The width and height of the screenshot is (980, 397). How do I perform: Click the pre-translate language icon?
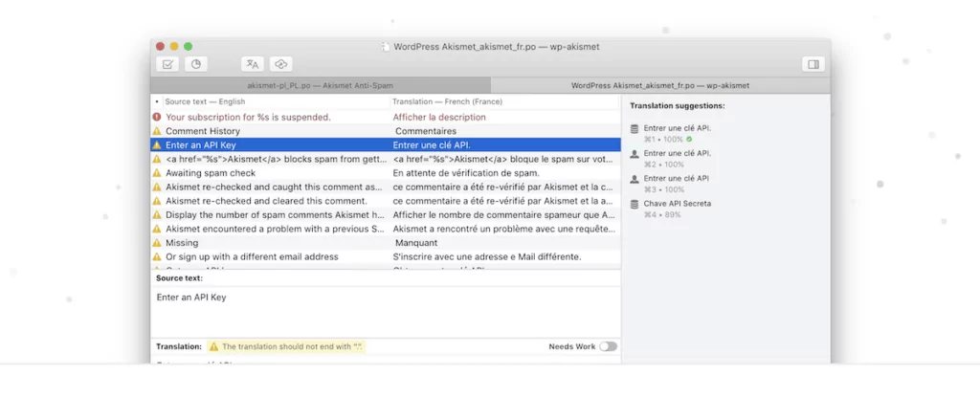tap(253, 64)
